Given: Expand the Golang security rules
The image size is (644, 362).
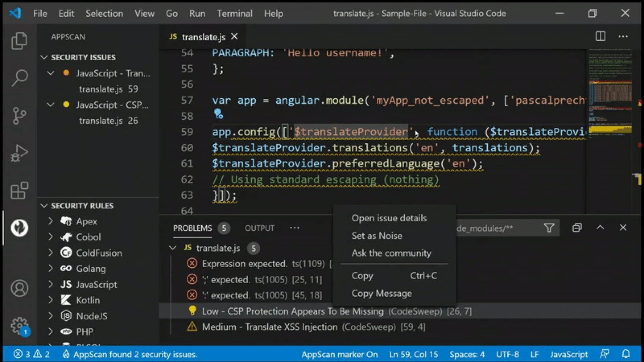Looking at the screenshot, I should point(51,268).
